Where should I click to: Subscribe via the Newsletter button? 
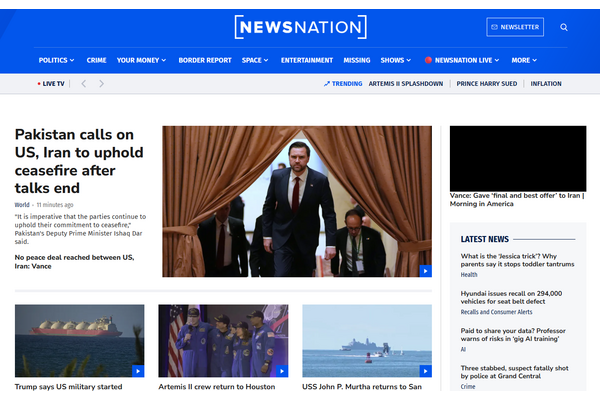pos(515,27)
